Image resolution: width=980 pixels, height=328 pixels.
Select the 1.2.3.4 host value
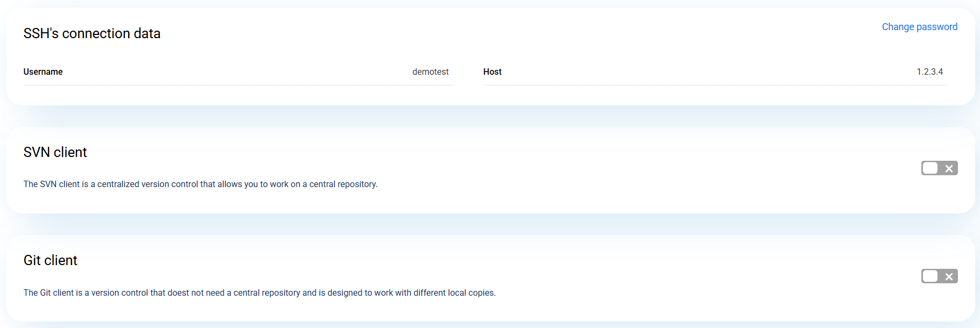pos(929,72)
